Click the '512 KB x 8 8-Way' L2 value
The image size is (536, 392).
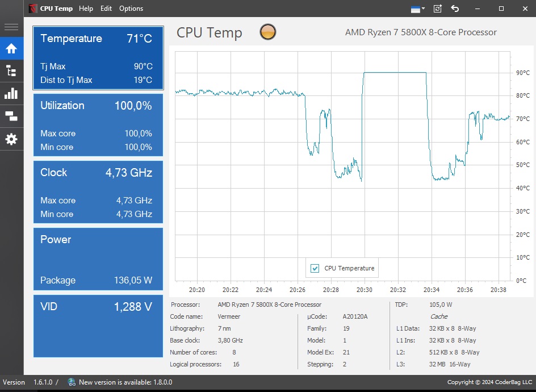click(x=454, y=352)
